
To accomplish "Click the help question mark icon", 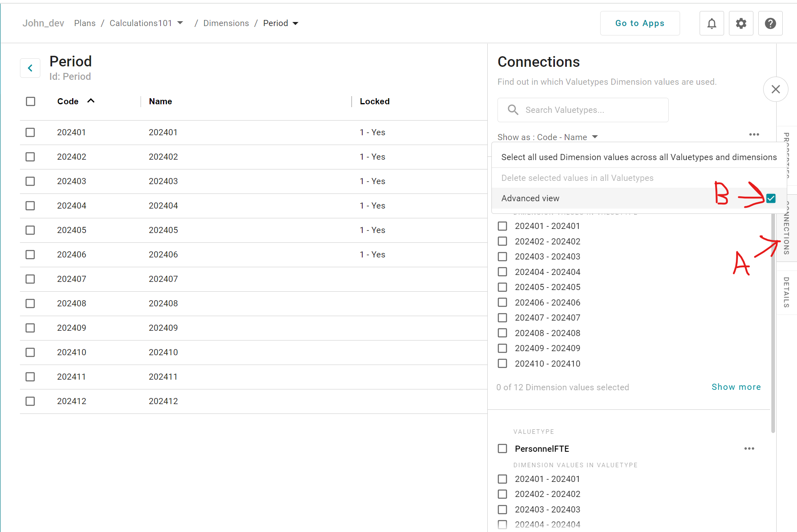I will [x=770, y=23].
